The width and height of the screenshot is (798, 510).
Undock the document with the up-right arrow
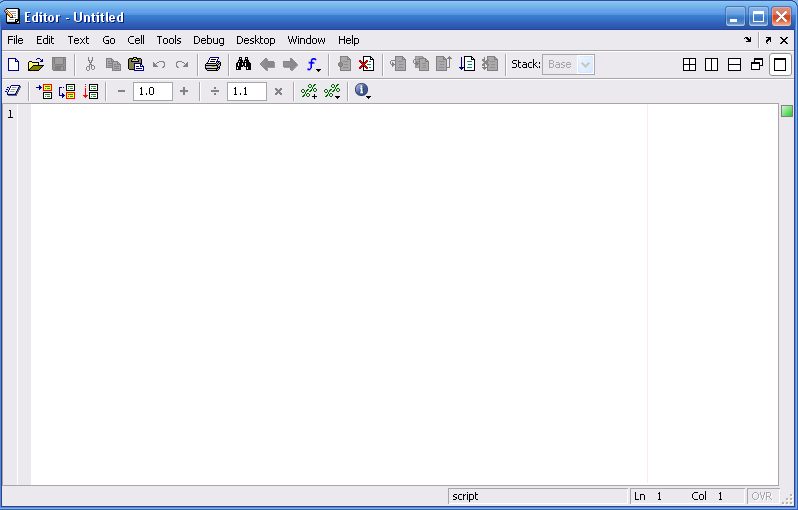pyautogui.click(x=768, y=40)
